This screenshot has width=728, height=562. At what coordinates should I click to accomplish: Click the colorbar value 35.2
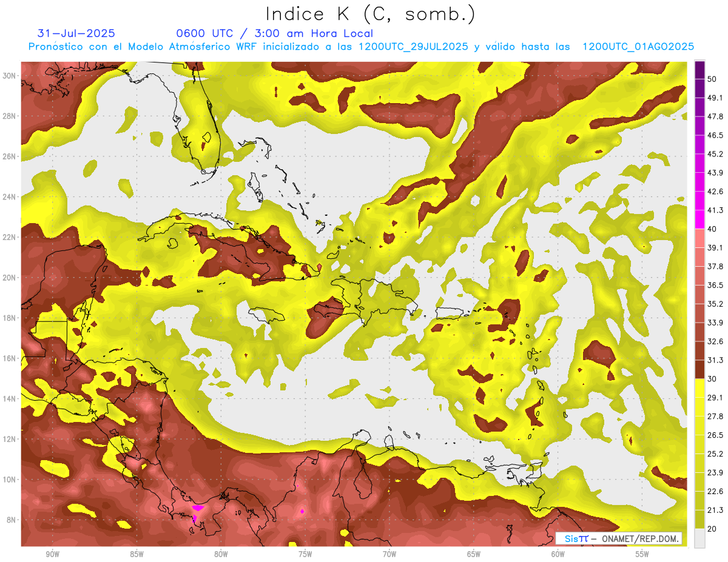(715, 304)
